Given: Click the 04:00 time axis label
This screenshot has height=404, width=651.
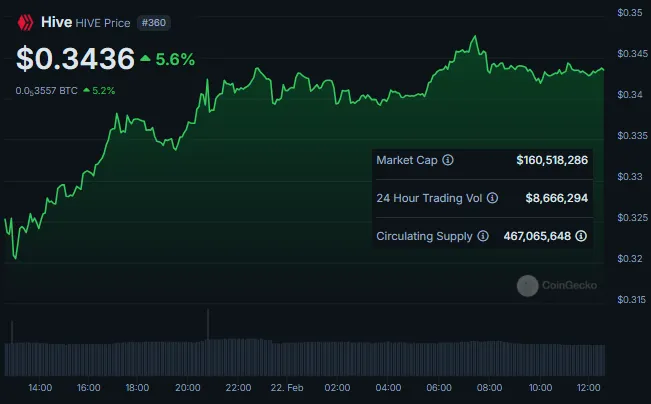Looking at the screenshot, I should pos(388,388).
